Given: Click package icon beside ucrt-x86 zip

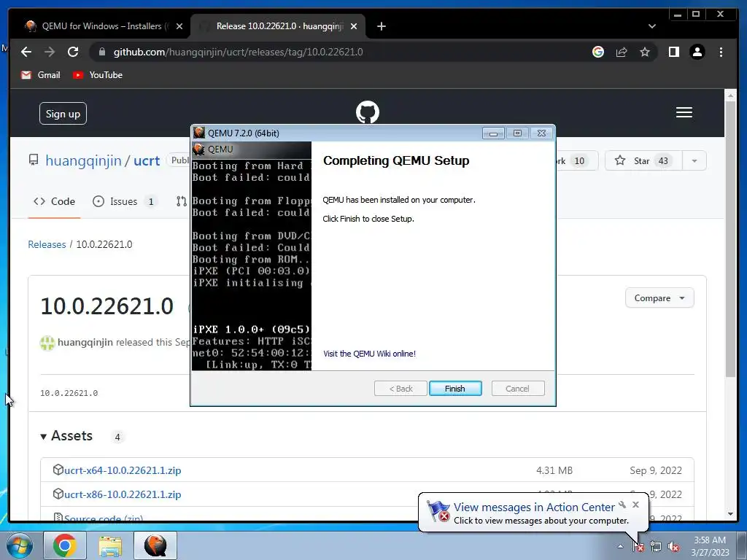Looking at the screenshot, I should click(58, 494).
